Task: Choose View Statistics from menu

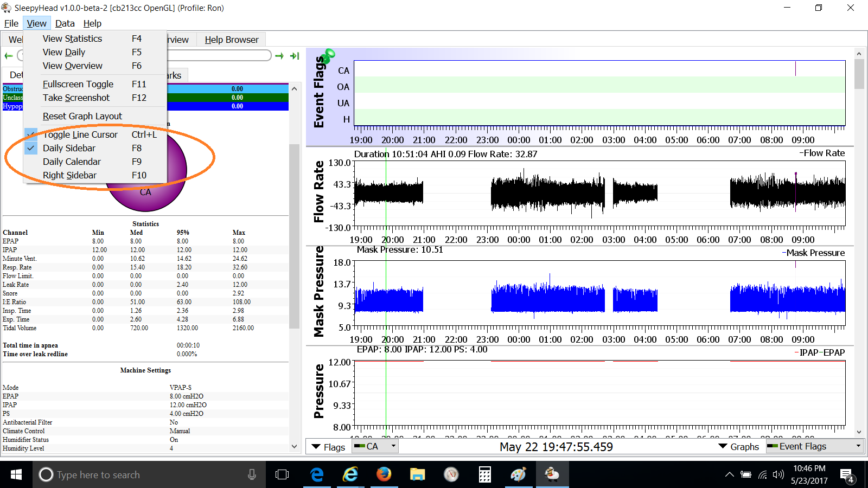Action: point(95,38)
